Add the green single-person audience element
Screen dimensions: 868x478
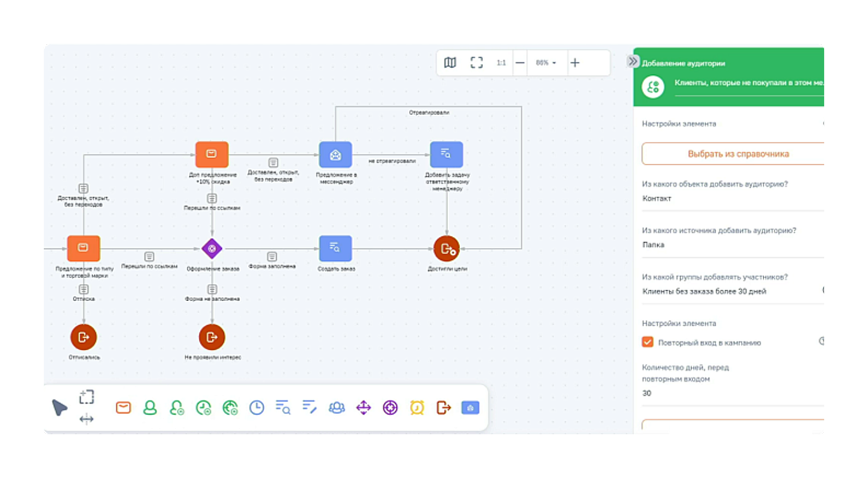coord(150,408)
